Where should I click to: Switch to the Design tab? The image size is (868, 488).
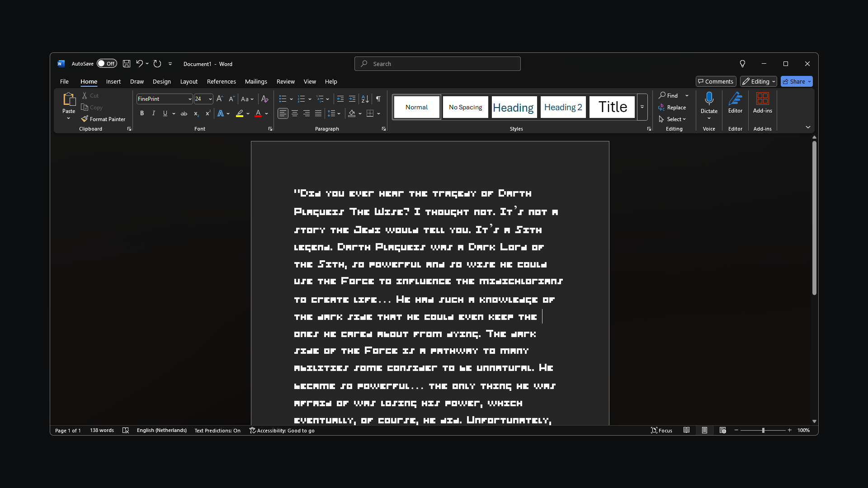tap(162, 81)
